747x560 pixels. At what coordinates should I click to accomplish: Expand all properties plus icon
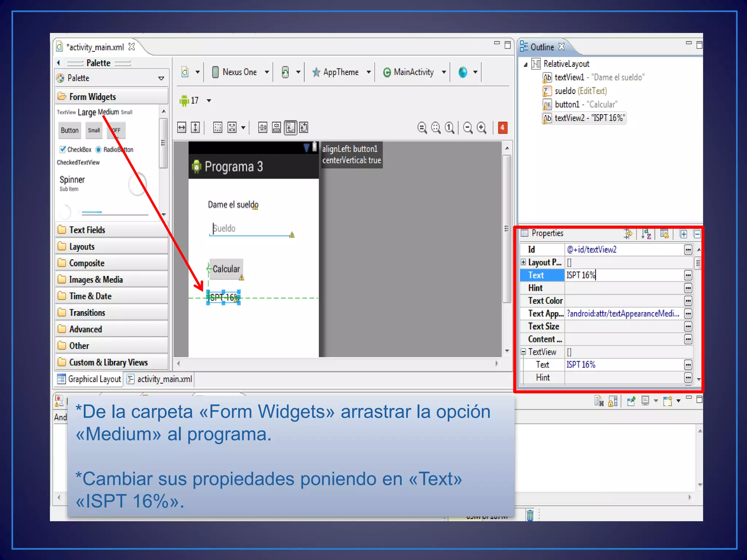[684, 234]
